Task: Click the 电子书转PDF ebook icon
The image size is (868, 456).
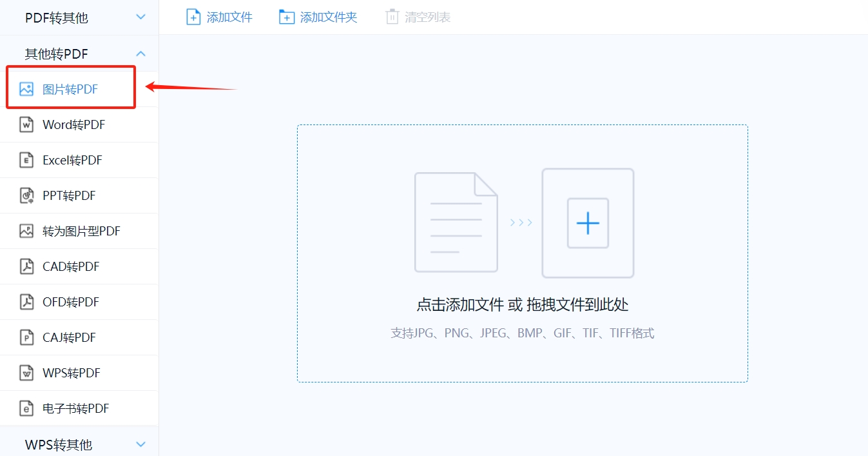Action: pos(26,408)
